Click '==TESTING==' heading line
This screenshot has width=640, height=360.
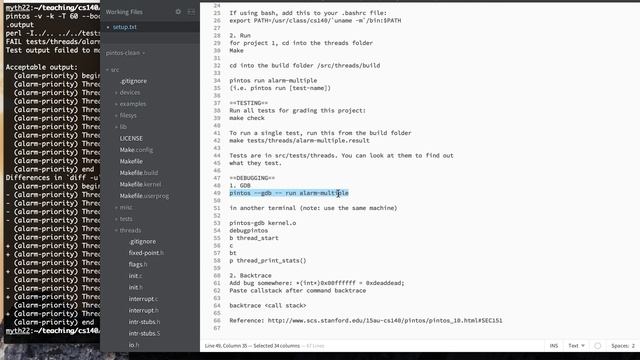249,103
